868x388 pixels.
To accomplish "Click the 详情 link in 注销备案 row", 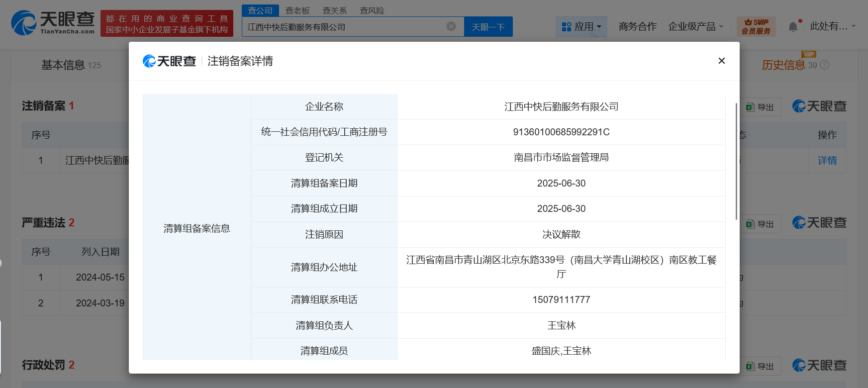I will (827, 161).
